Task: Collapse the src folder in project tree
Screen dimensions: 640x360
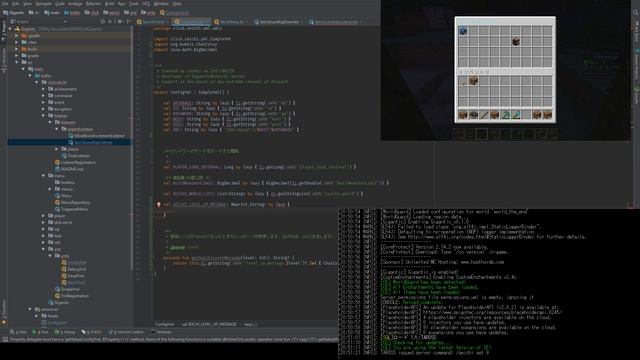Action: coord(17,62)
